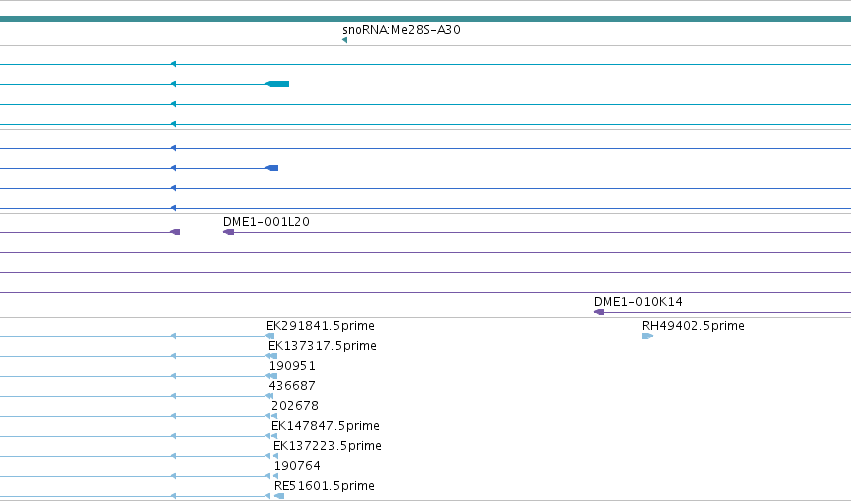Viewport: 851px width, 501px height.
Task: Click the snoRNA:Me28S-A30 feature label
Action: pyautogui.click(x=401, y=30)
